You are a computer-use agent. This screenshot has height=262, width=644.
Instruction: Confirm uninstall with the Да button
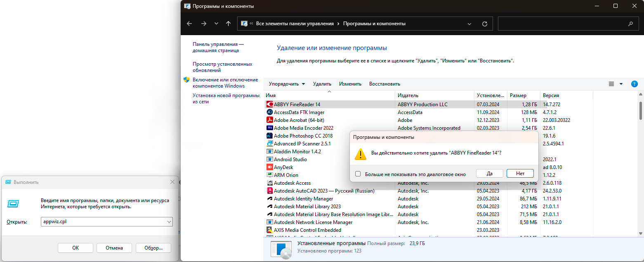point(490,174)
